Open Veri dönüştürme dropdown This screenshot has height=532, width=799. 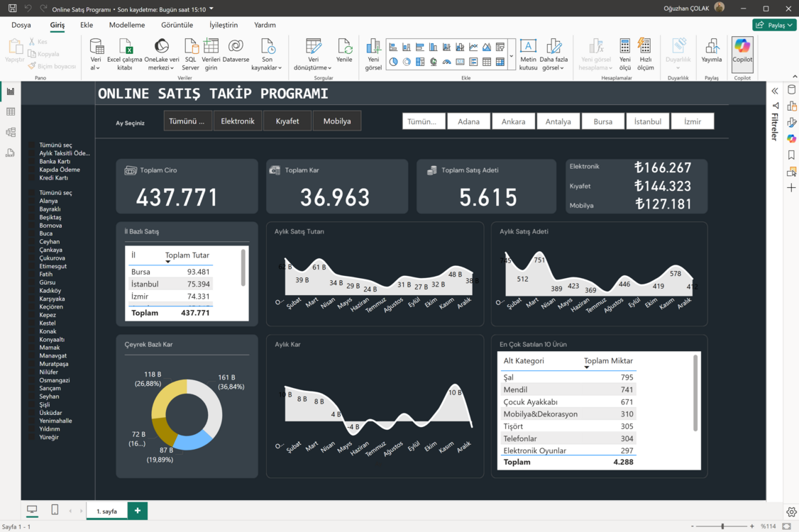click(x=313, y=54)
